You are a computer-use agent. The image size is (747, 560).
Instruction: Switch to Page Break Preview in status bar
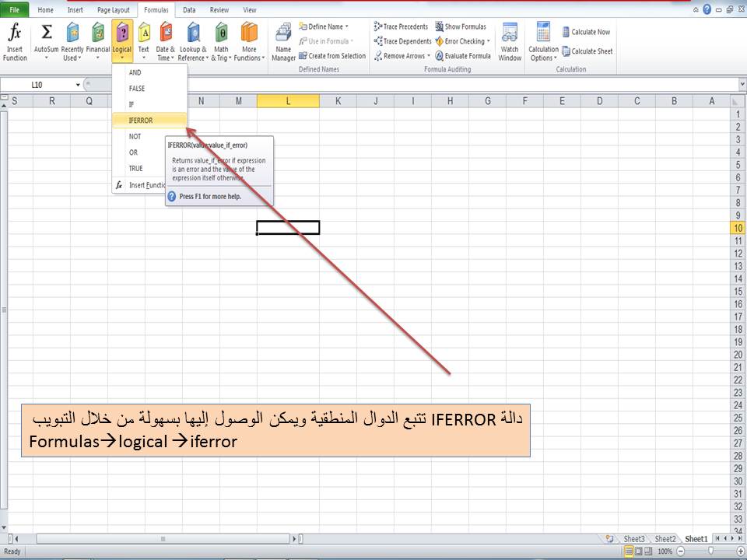coord(648,551)
